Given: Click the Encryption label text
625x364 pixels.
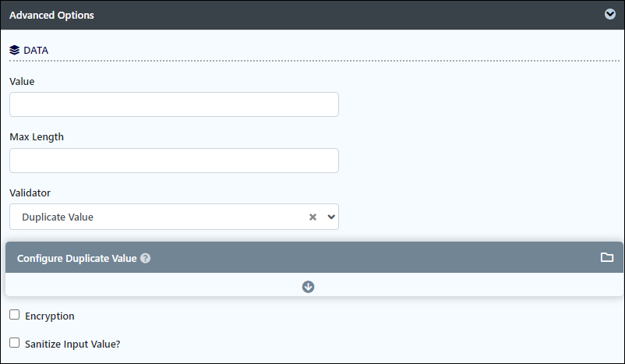Looking at the screenshot, I should pos(50,316).
